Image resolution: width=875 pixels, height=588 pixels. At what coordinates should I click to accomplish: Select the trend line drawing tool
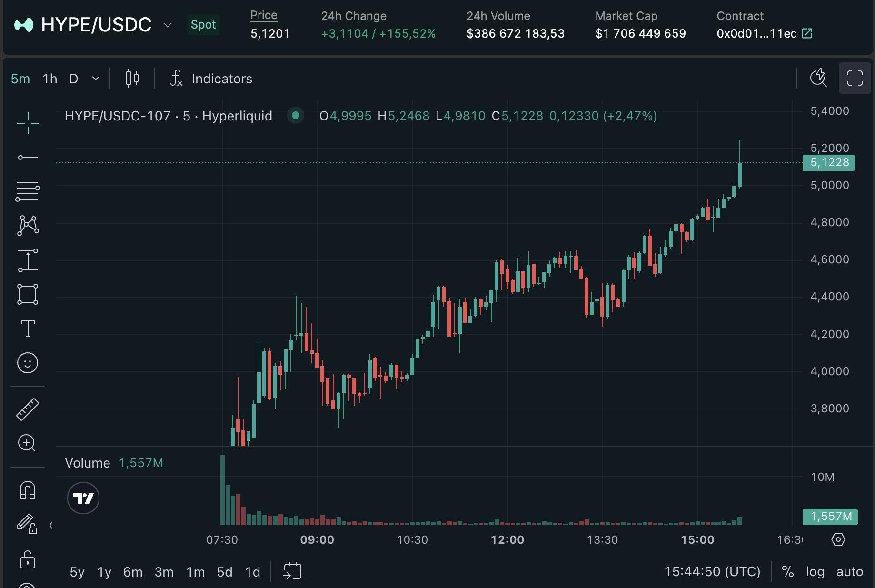click(x=28, y=158)
